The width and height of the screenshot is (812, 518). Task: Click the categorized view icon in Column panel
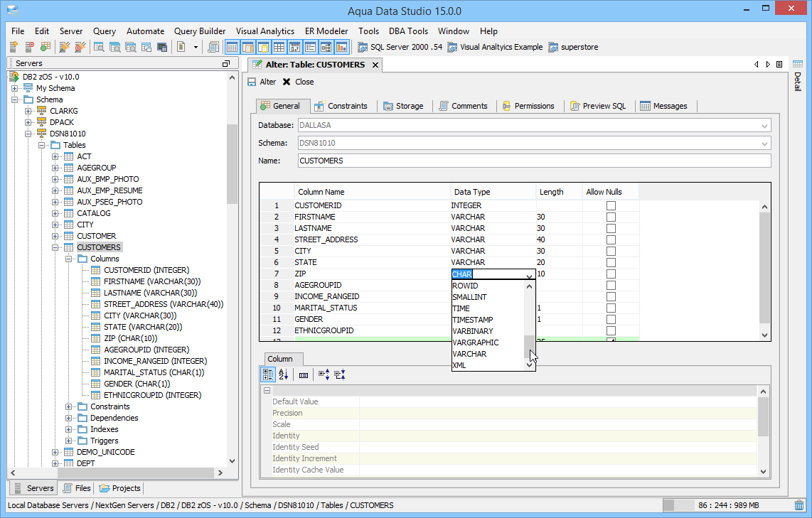click(268, 374)
